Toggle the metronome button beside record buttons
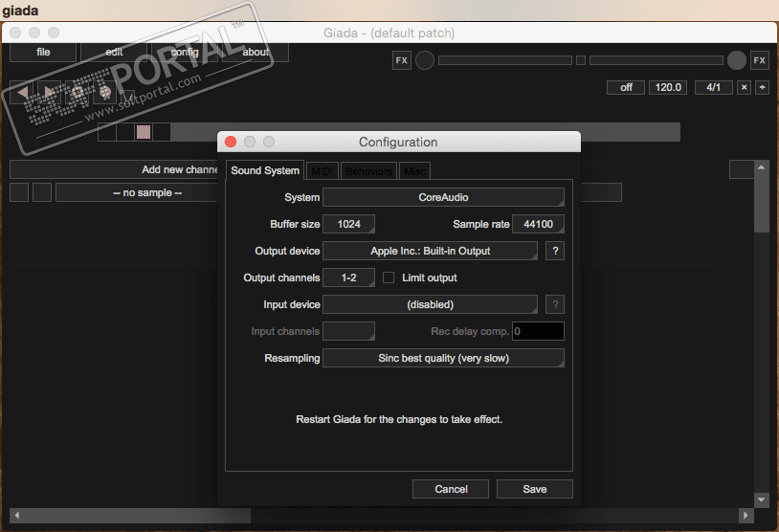Image resolution: width=779 pixels, height=532 pixels. click(128, 96)
